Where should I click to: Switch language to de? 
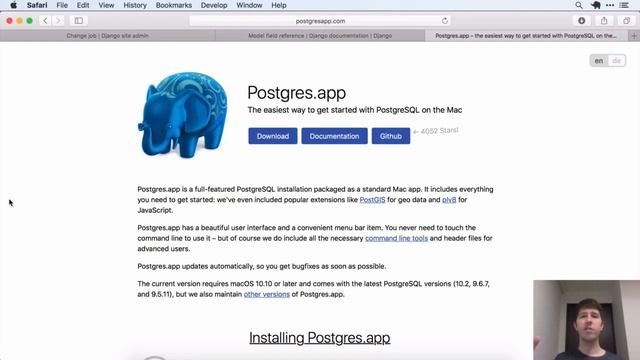click(x=616, y=61)
